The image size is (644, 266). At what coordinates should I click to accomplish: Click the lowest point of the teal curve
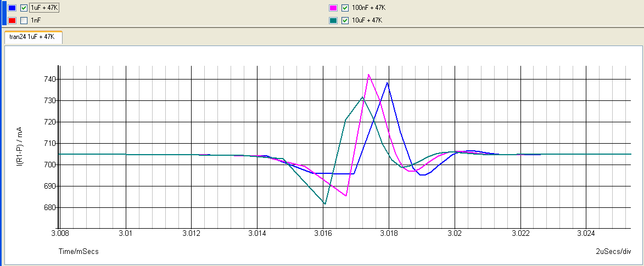coord(325,204)
